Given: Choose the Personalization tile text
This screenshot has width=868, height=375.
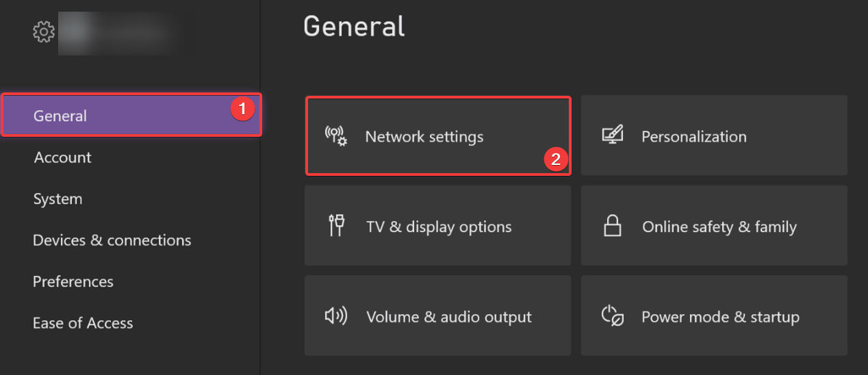Looking at the screenshot, I should pyautogui.click(x=693, y=137).
